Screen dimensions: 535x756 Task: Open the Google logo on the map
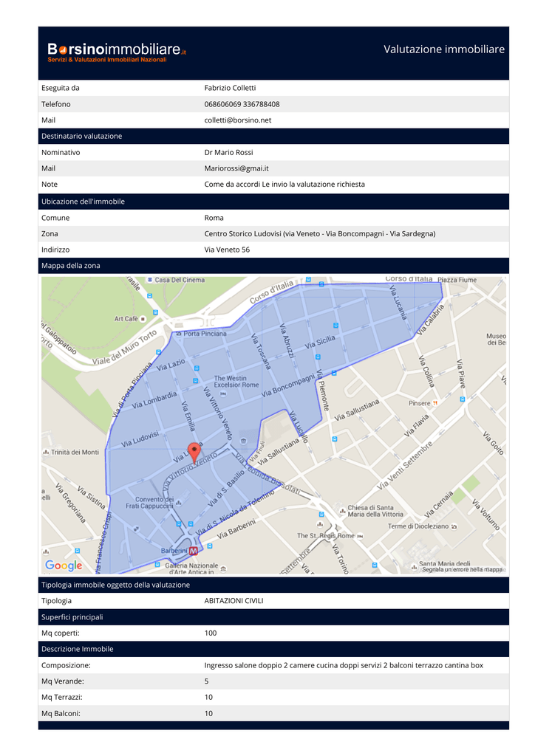64,566
